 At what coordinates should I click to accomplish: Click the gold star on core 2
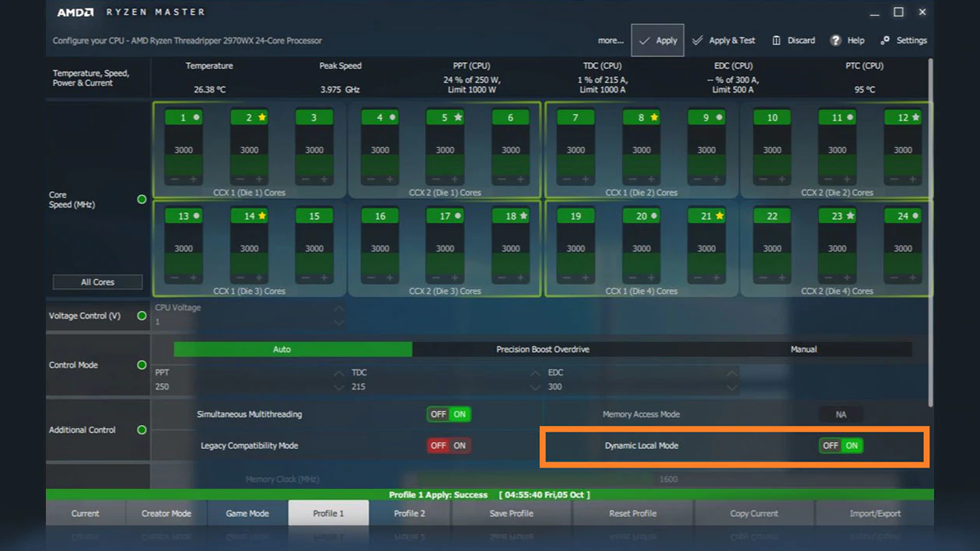[262, 118]
